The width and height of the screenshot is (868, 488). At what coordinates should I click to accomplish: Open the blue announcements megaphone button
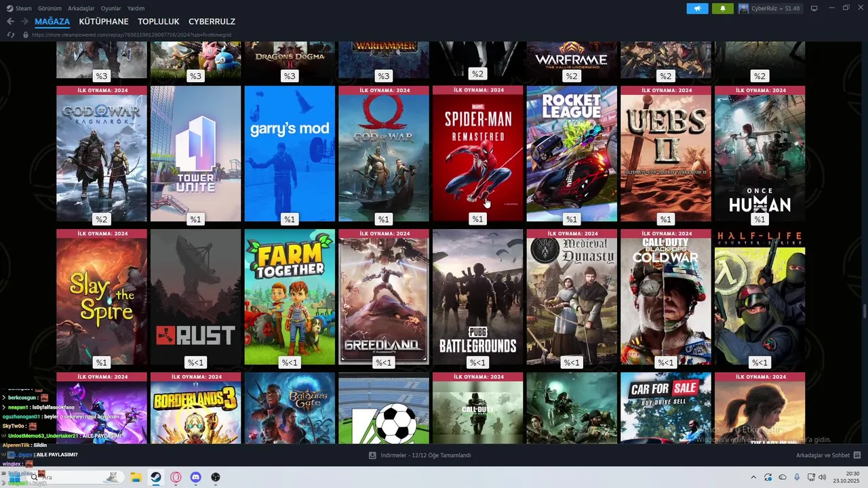tap(697, 8)
